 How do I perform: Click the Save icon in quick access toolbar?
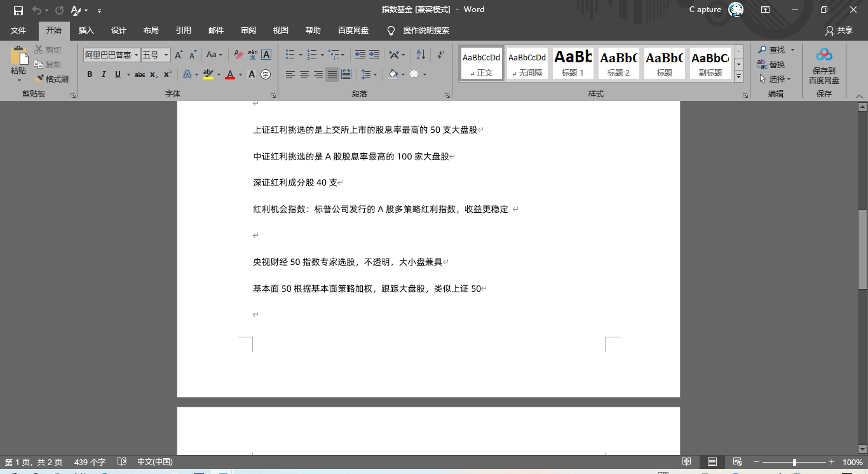(x=18, y=10)
